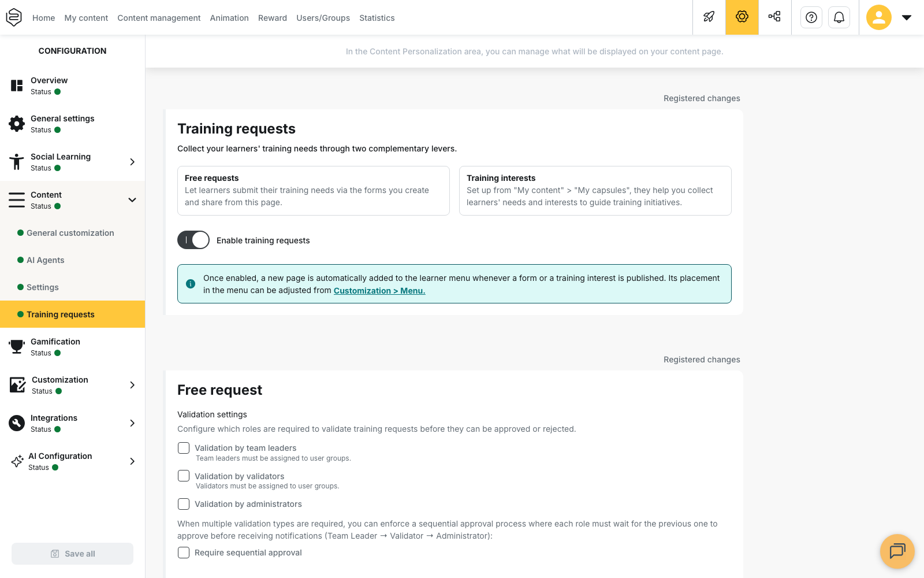924x578 pixels.
Task: Open the Animation menu item
Action: pyautogui.click(x=229, y=18)
